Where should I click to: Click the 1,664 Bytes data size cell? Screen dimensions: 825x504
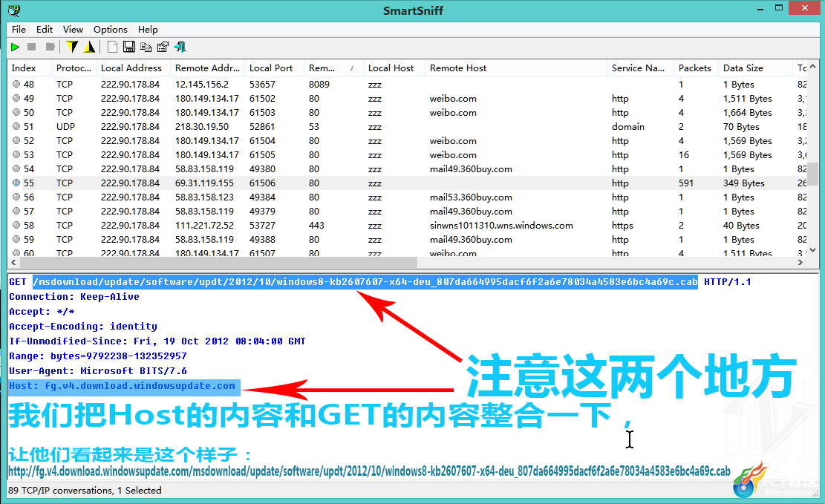pos(748,113)
